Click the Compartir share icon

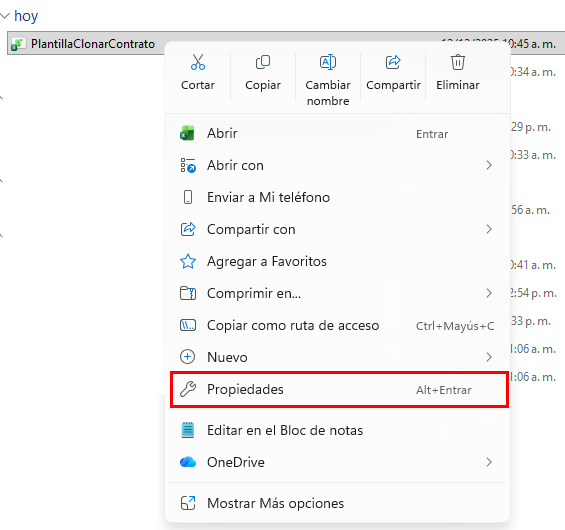click(x=393, y=62)
